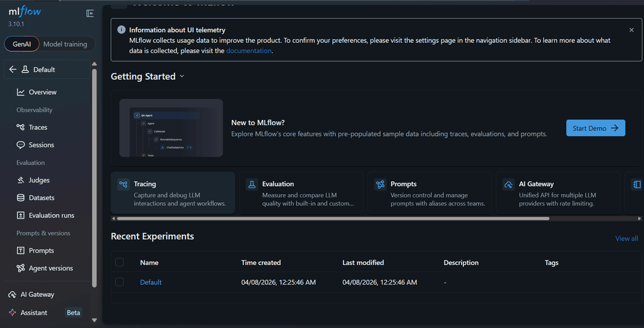Click the feature cards horizontal scrollbar
Image resolution: width=644 pixels, height=328 pixels.
coord(333,218)
